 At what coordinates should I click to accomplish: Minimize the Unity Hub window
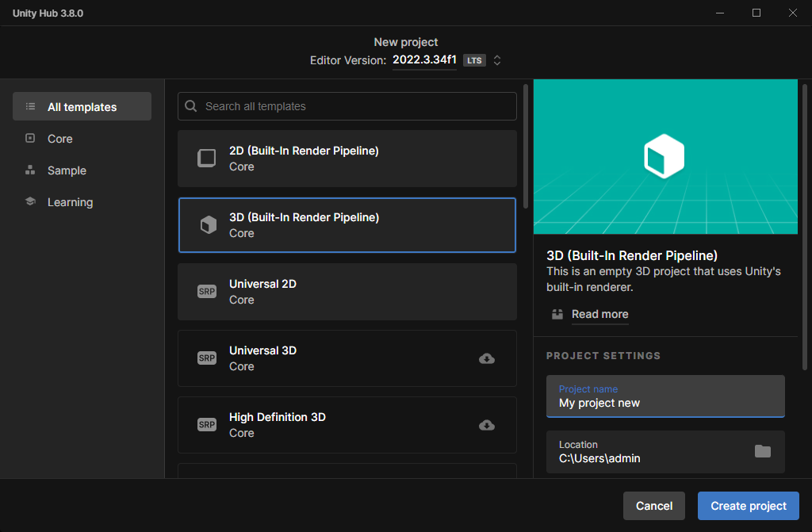[x=720, y=13]
